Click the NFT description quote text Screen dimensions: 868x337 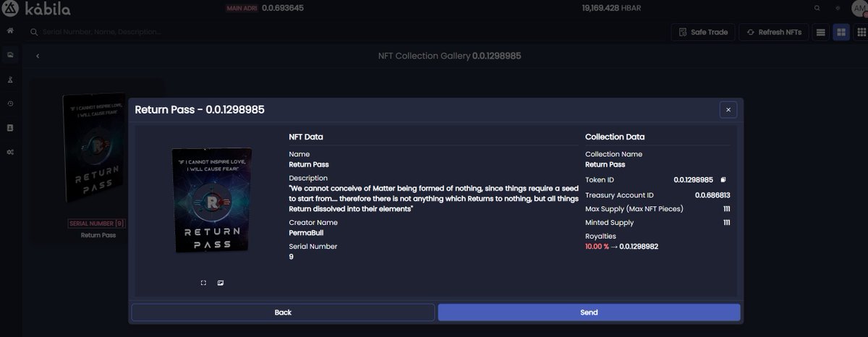[x=433, y=198]
